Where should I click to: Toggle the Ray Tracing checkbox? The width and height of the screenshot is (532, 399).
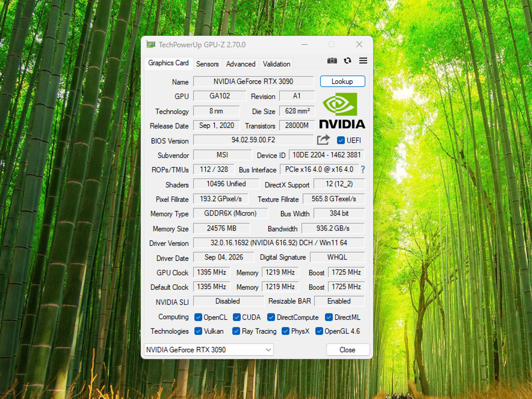point(236,331)
